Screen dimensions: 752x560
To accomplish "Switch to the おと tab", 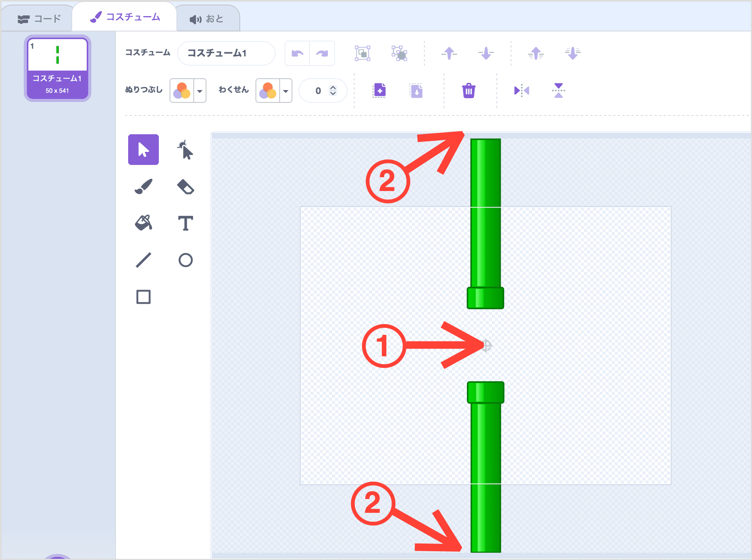I will pos(207,19).
